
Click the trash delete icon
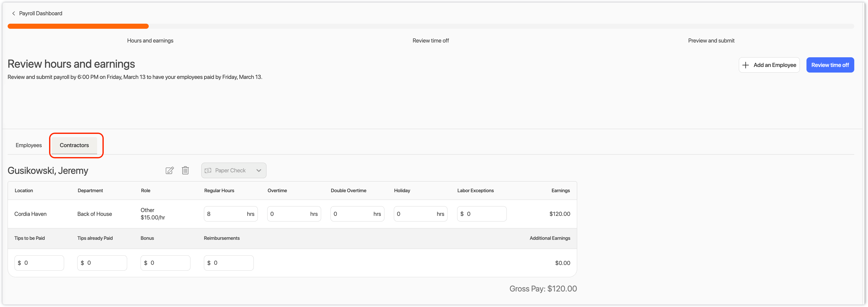pyautogui.click(x=185, y=170)
